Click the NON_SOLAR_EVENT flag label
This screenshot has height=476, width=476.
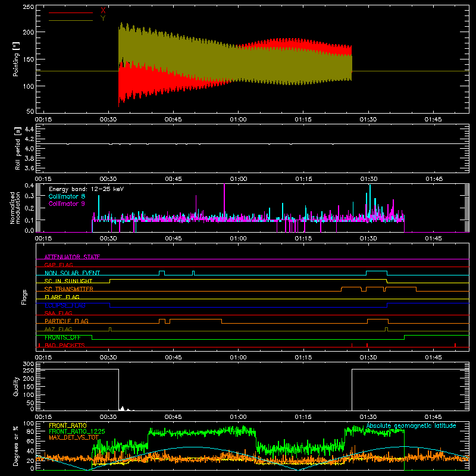click(72, 273)
